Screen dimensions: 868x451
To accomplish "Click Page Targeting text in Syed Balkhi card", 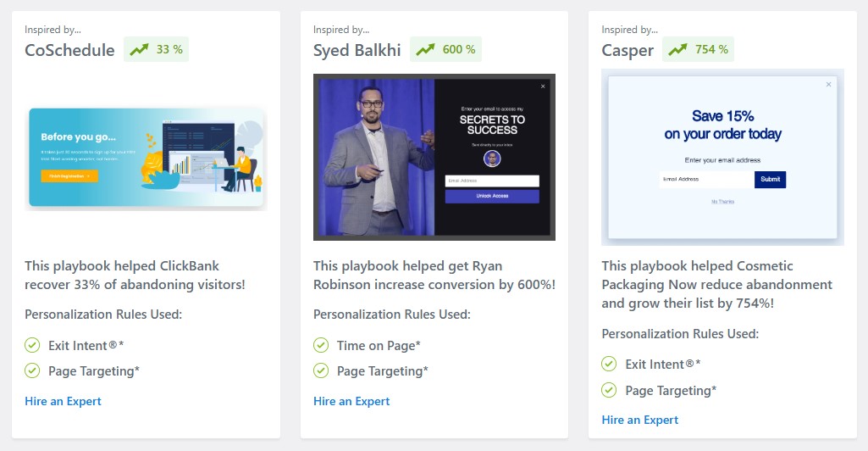I will coord(383,371).
